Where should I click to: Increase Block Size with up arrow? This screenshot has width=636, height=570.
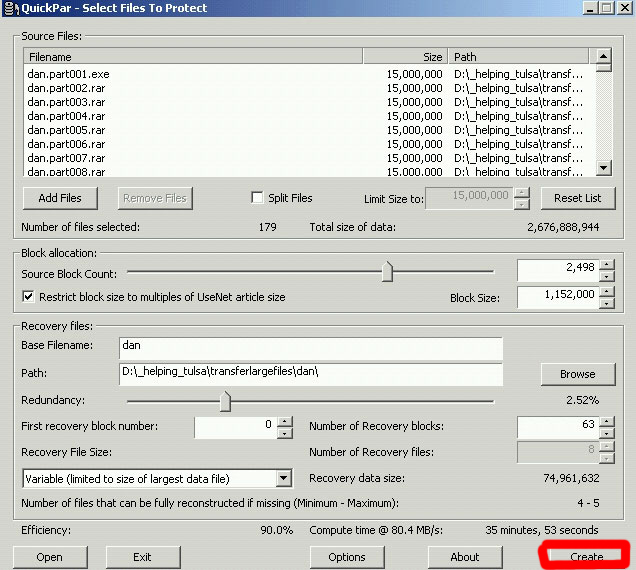point(606,292)
